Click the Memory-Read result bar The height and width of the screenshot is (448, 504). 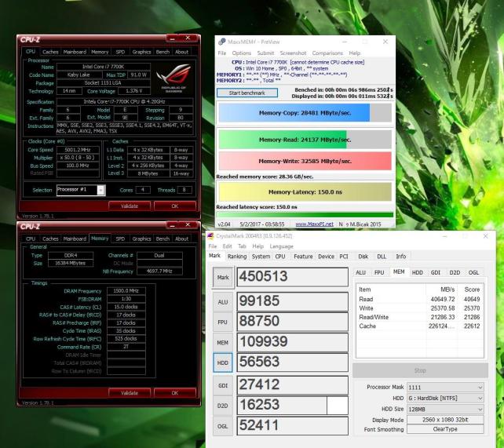pyautogui.click(x=305, y=140)
